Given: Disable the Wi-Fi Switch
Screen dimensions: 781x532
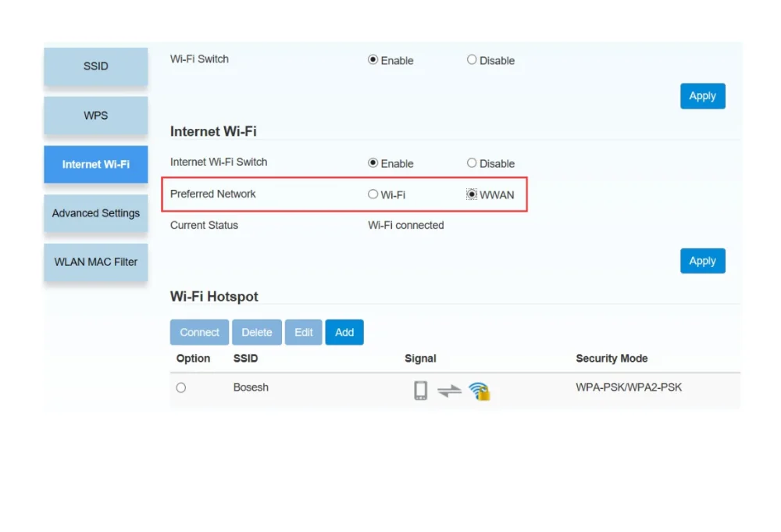Looking at the screenshot, I should 471,60.
